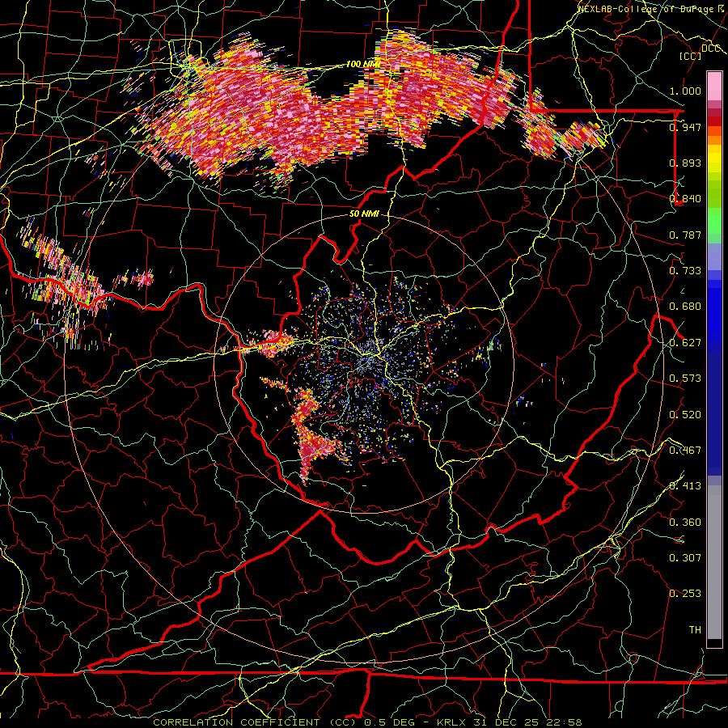Viewport: 728px width, 728px height.
Task: Click the TH label on the color scale
Action: (x=695, y=630)
